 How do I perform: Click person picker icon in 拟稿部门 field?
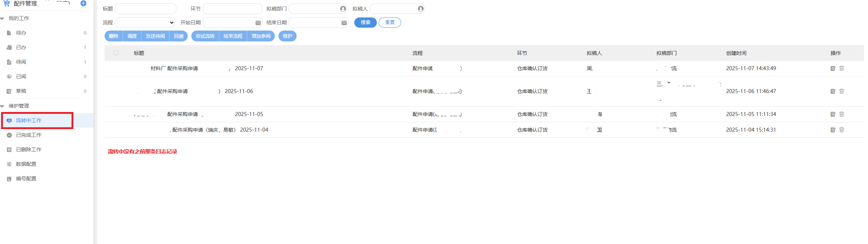[x=343, y=9]
